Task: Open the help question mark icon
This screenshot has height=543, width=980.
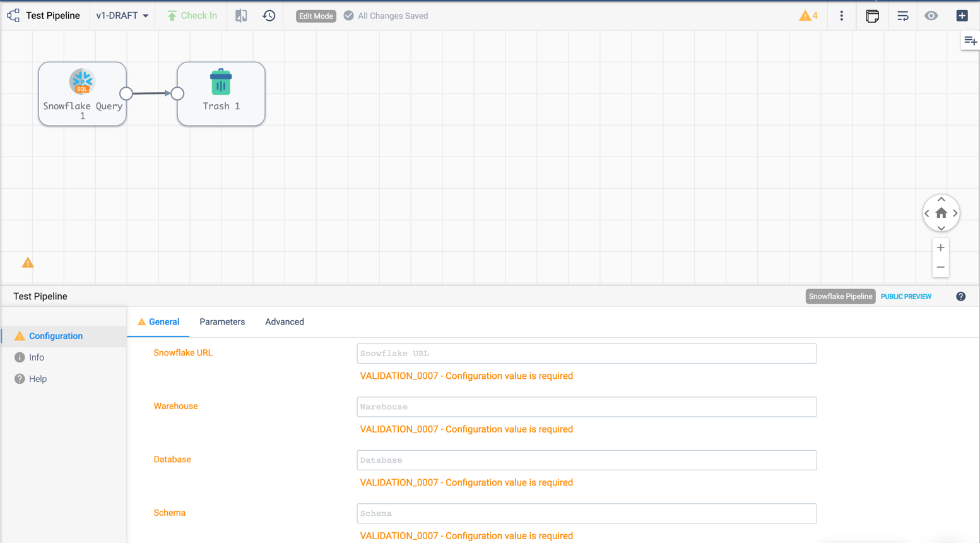Action: (960, 297)
